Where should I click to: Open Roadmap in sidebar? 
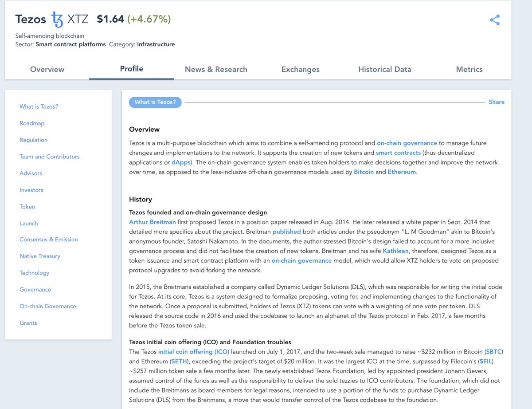32,123
